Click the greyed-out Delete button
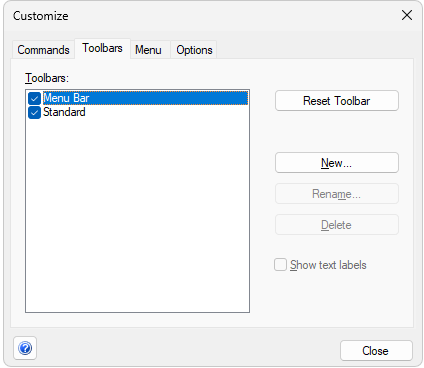 pos(337,225)
